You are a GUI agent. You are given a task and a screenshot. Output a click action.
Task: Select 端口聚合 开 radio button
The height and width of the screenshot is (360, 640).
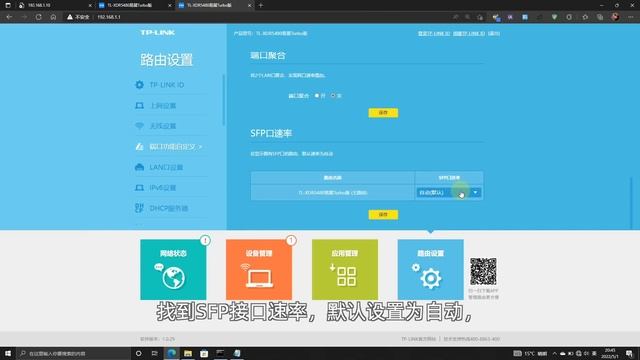point(317,96)
